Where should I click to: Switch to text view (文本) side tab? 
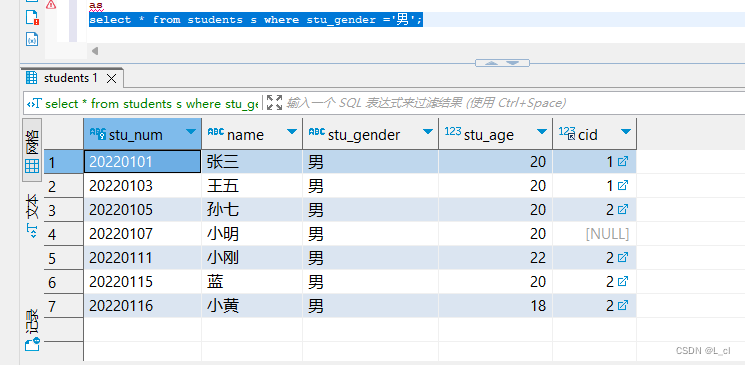pos(32,215)
